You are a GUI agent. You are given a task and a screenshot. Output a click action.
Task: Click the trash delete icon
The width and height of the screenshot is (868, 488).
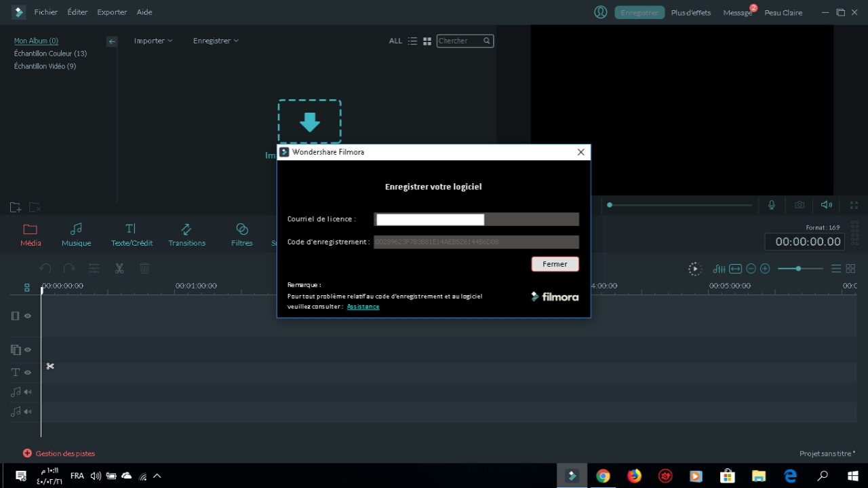[144, 269]
